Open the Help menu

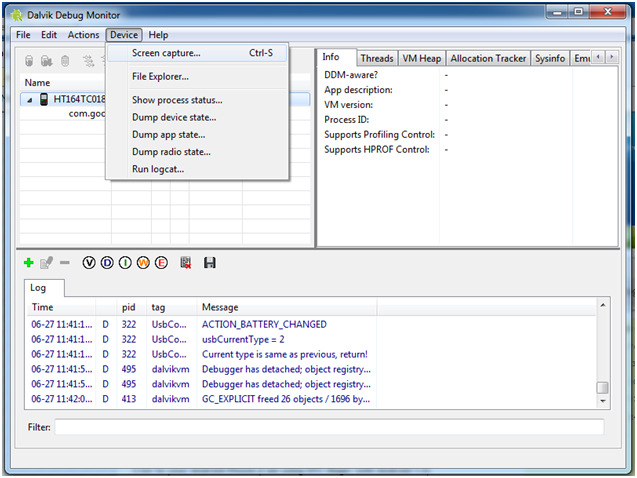tap(158, 35)
